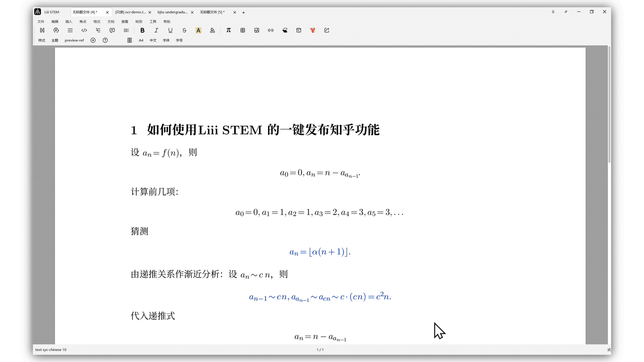Image resolution: width=644 pixels, height=362 pixels.
Task: Toggle bold formatting
Action: pyautogui.click(x=142, y=30)
